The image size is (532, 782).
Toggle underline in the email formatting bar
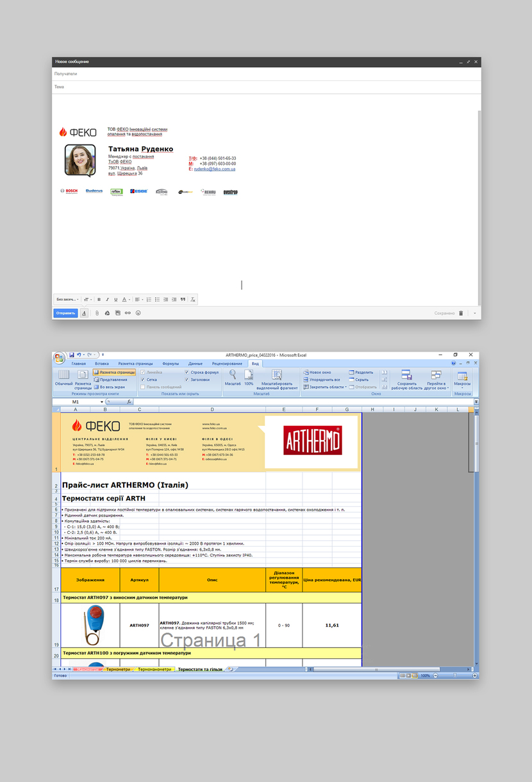click(116, 300)
